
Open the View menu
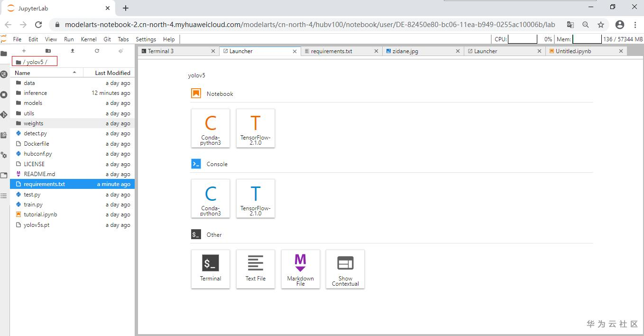51,39
